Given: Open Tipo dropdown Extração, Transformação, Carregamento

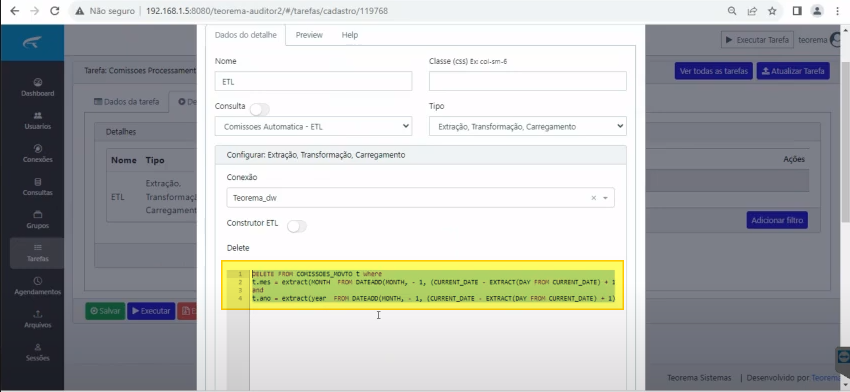Looking at the screenshot, I should click(x=527, y=126).
